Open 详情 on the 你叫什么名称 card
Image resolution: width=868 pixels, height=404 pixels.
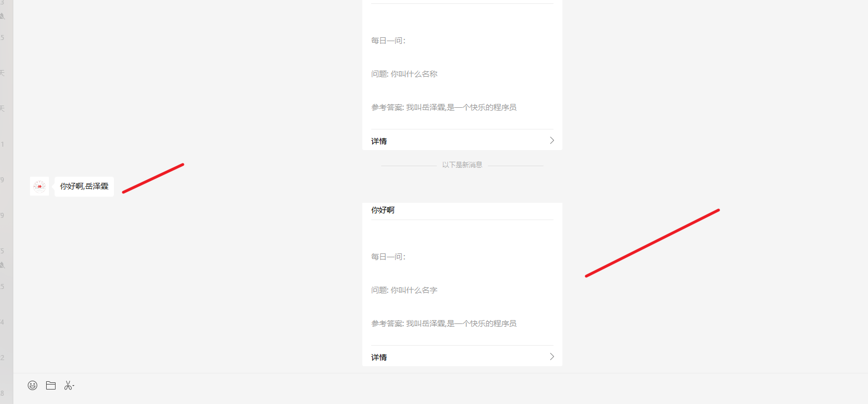379,141
